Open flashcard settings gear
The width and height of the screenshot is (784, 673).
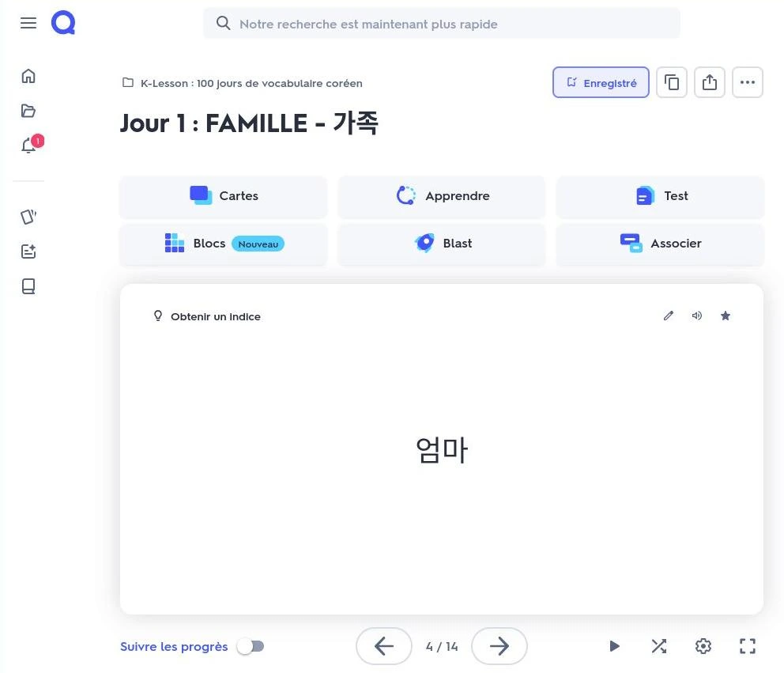point(703,646)
